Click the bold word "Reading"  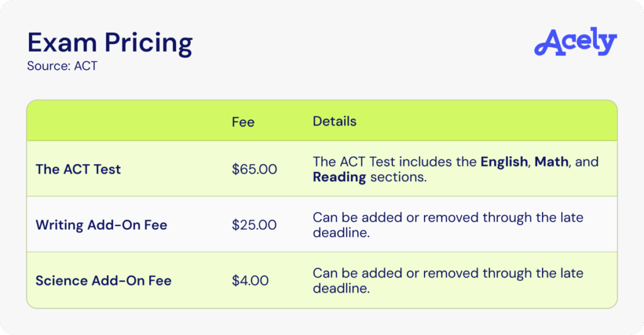340,177
